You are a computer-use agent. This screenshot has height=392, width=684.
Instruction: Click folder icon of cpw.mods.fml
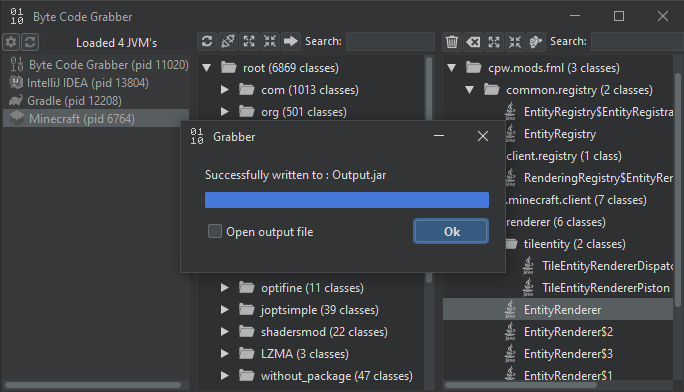[474, 67]
